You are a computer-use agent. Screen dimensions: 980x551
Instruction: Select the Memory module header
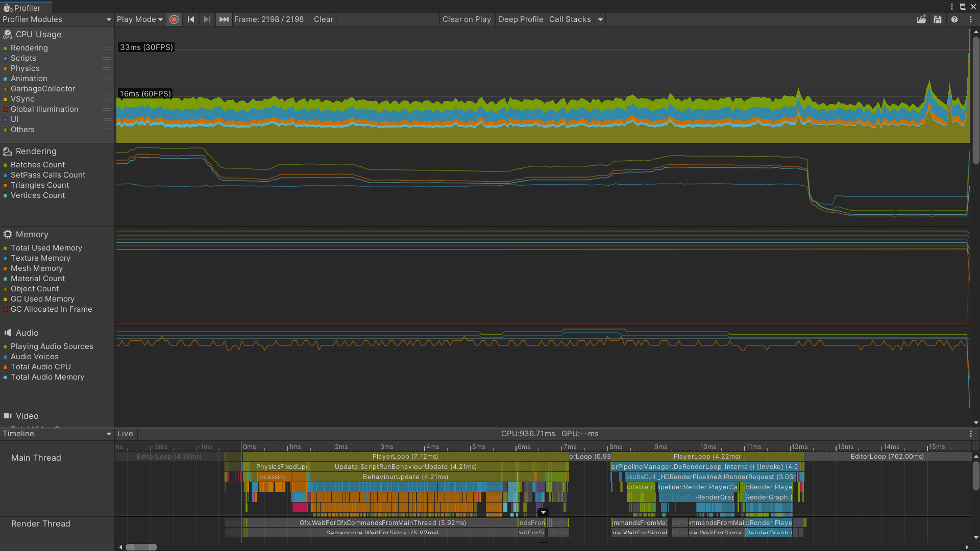click(x=32, y=234)
